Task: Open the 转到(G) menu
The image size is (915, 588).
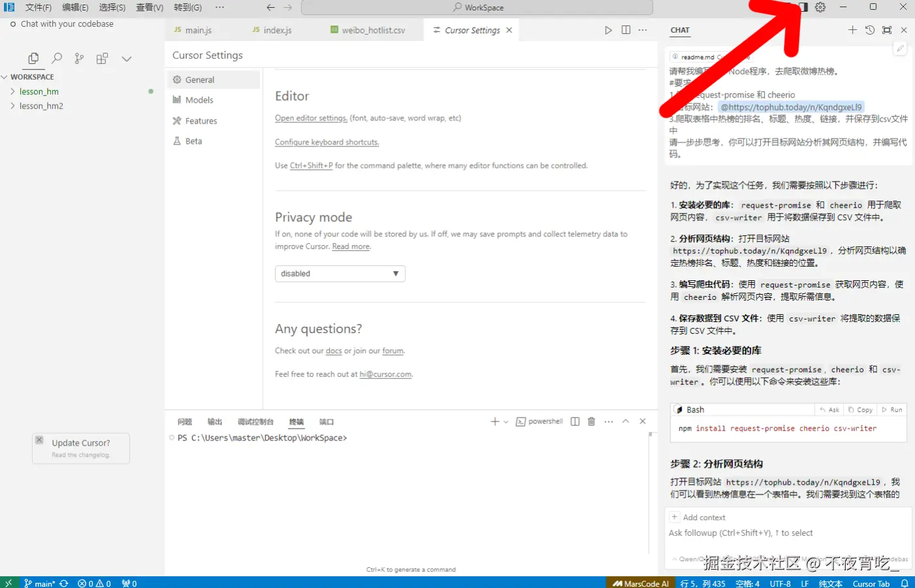Action: (x=188, y=7)
